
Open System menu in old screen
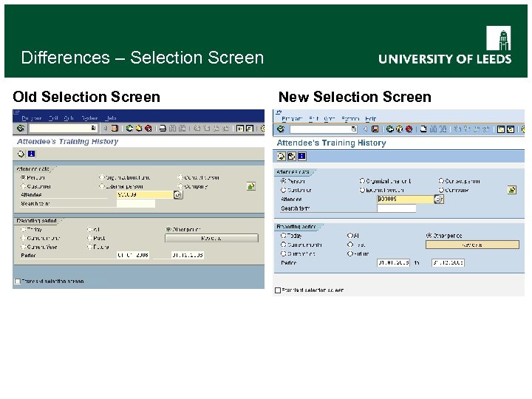[89, 118]
